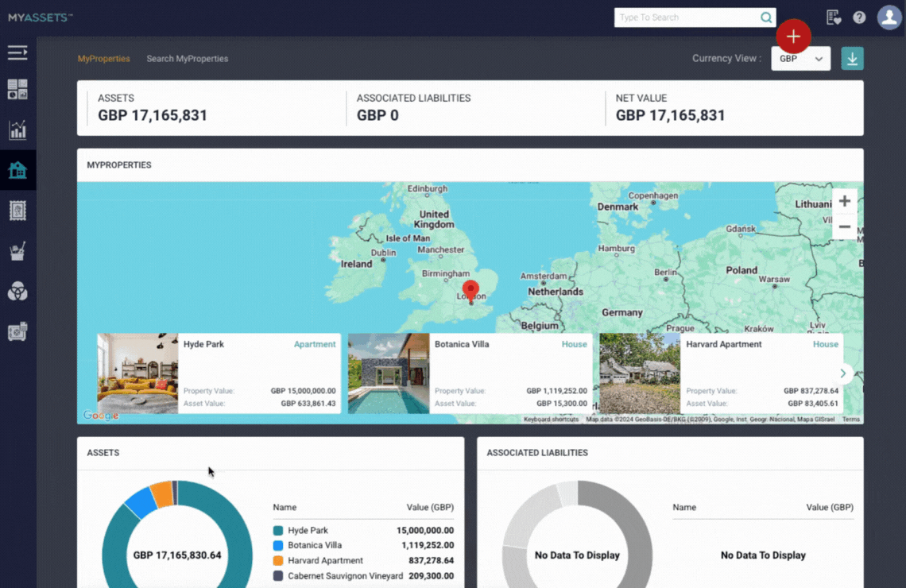Click the blue segment of the assets donut
Screen dimensions: 906x588
141,503
